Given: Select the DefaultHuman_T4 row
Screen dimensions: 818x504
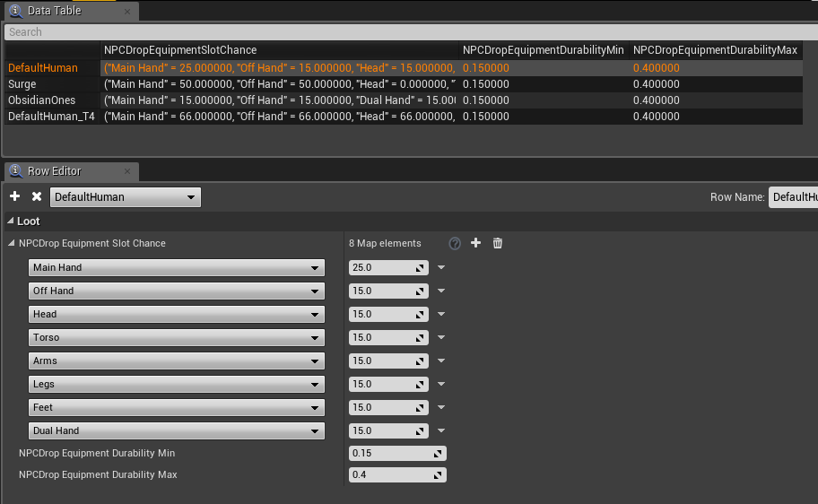Looking at the screenshot, I should click(x=51, y=117).
